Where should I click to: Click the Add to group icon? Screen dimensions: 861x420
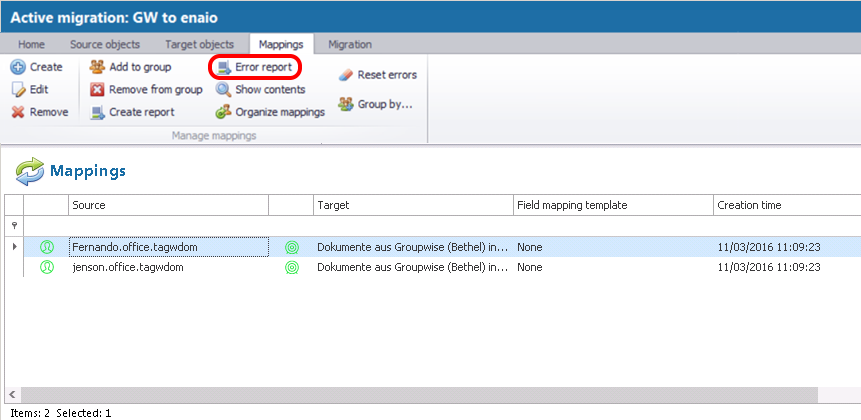point(97,67)
